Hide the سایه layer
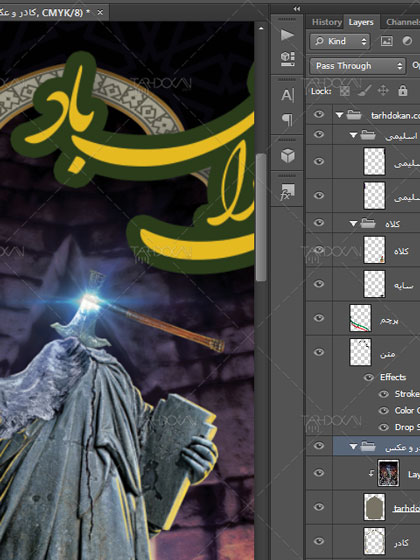 click(x=319, y=284)
